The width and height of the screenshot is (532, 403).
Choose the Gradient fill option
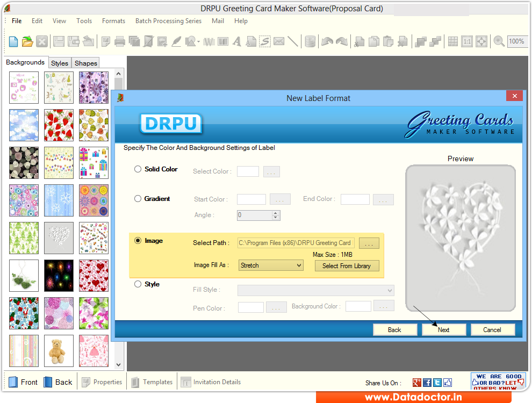(138, 198)
